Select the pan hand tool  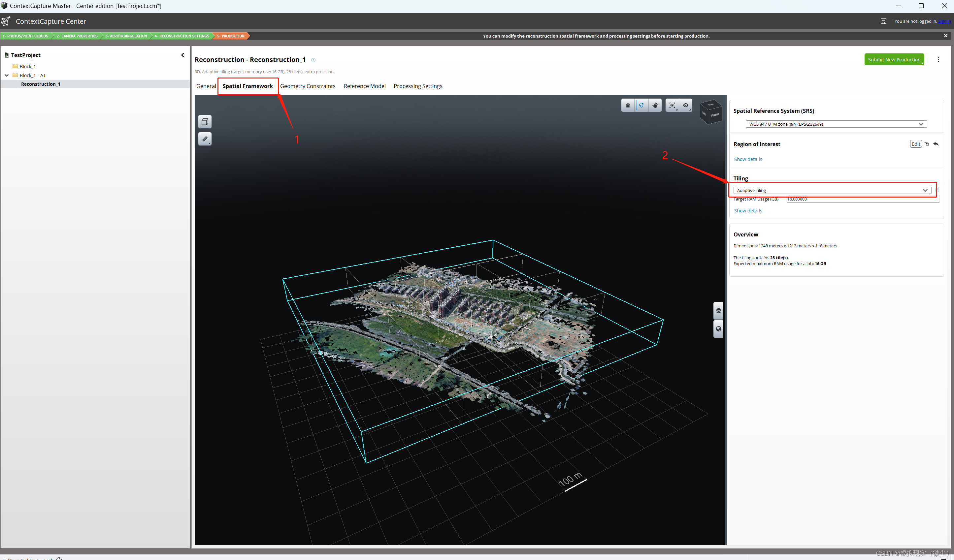click(655, 105)
